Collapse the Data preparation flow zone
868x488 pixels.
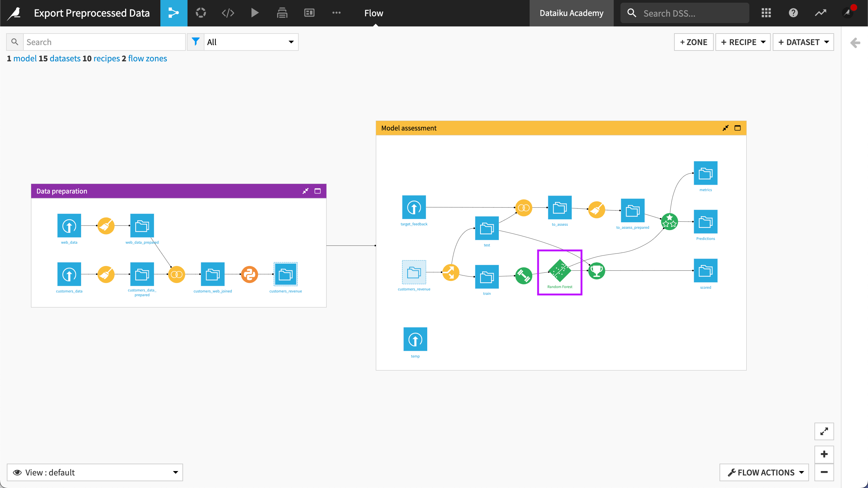[305, 191]
